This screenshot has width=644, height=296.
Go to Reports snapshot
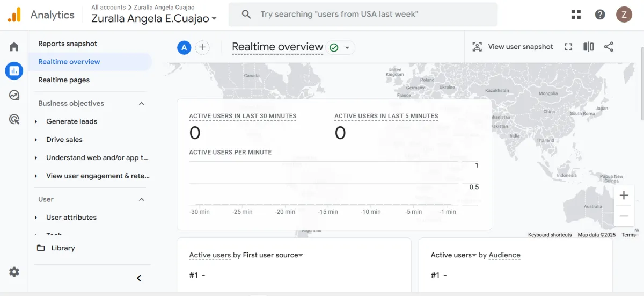coord(68,44)
